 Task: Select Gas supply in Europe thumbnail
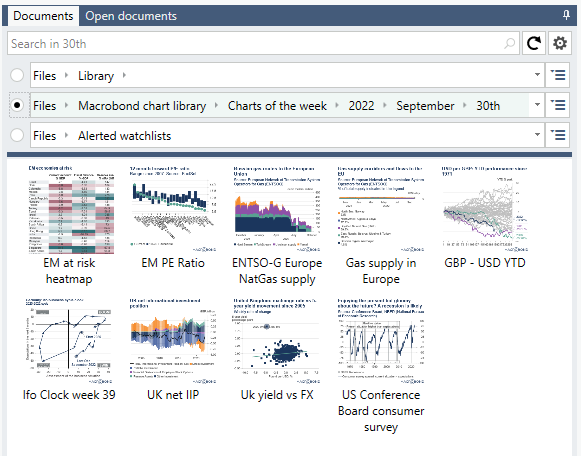point(381,209)
